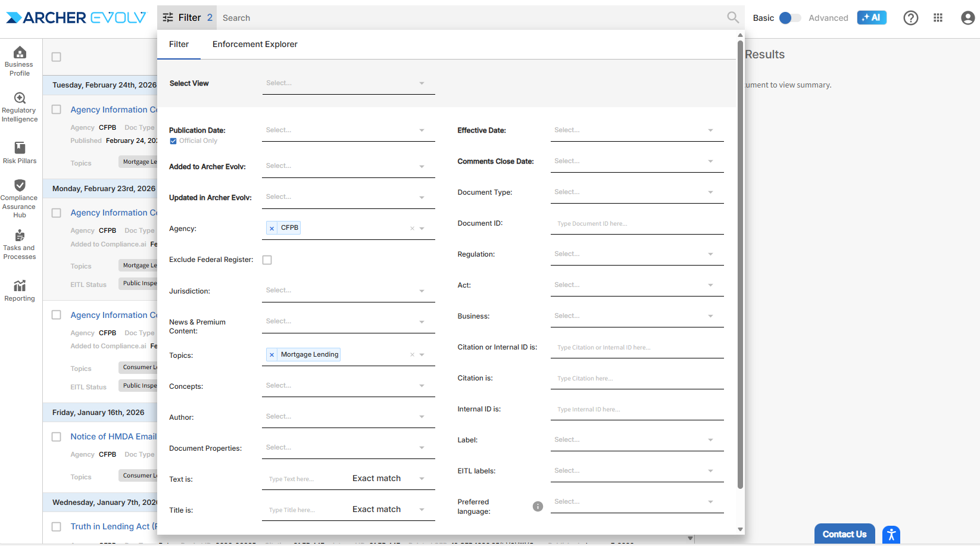Open the Risk Pillars section

(x=20, y=152)
